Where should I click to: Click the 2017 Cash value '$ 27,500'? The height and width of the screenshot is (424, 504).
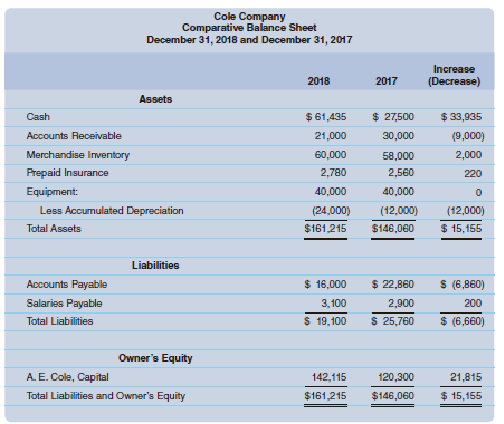393,117
